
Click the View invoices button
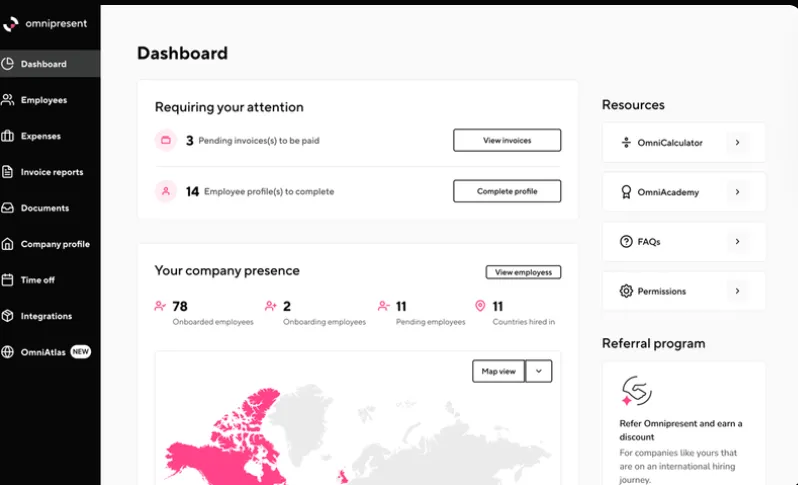[x=507, y=140]
